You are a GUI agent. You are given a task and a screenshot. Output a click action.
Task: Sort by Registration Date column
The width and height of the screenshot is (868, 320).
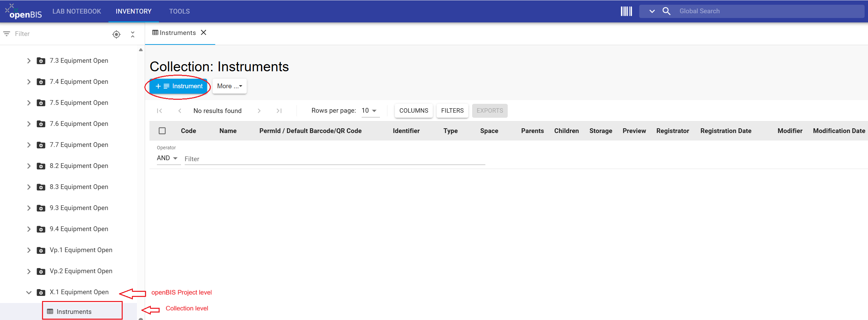coord(726,131)
